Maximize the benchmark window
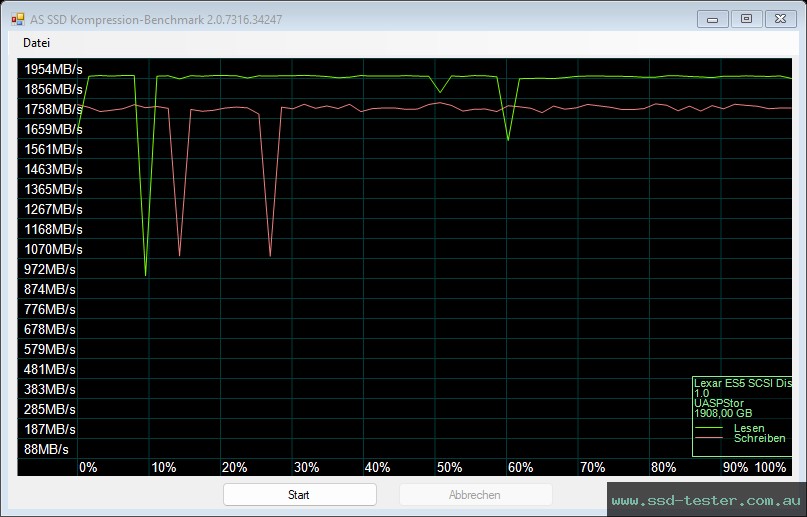Viewport: 807px width, 517px height. click(x=746, y=20)
